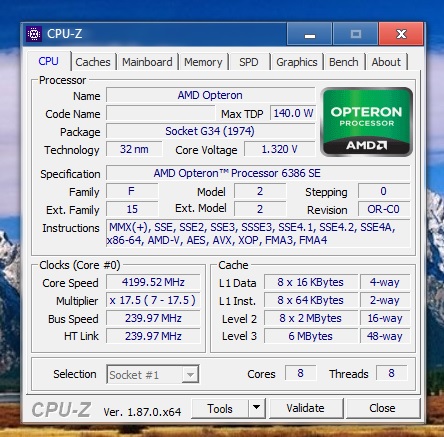Click L1 Inst. associativity 2-way
444x437 pixels.
[385, 300]
